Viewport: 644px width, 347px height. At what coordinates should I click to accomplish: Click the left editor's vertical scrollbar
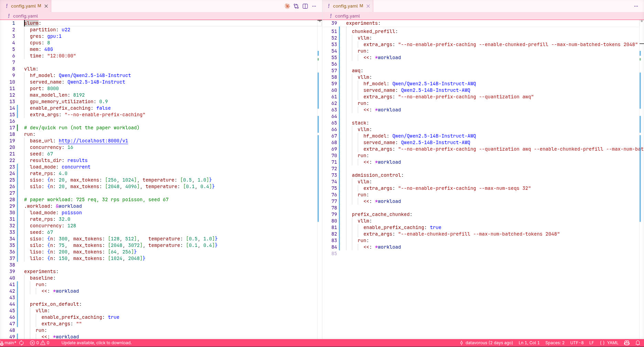(320, 179)
